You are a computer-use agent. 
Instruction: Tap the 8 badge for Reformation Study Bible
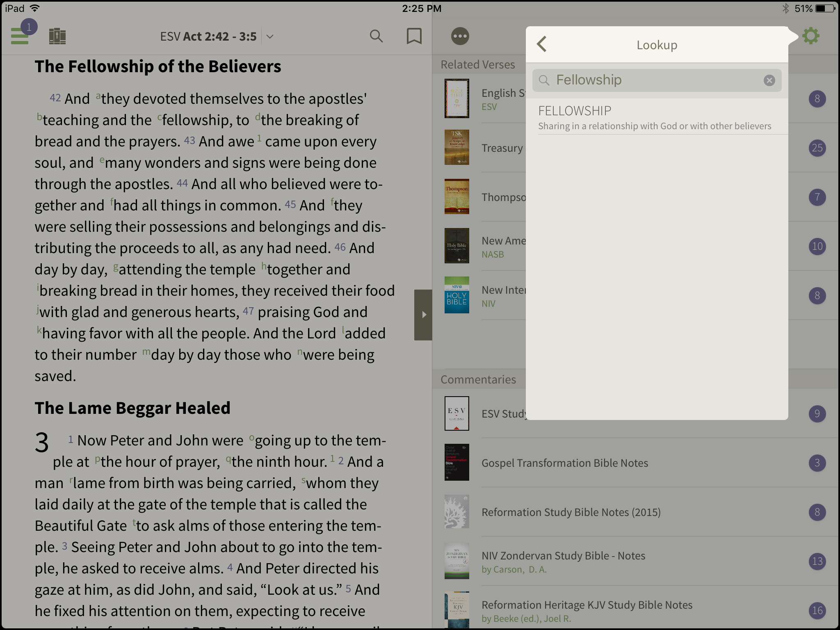click(817, 512)
